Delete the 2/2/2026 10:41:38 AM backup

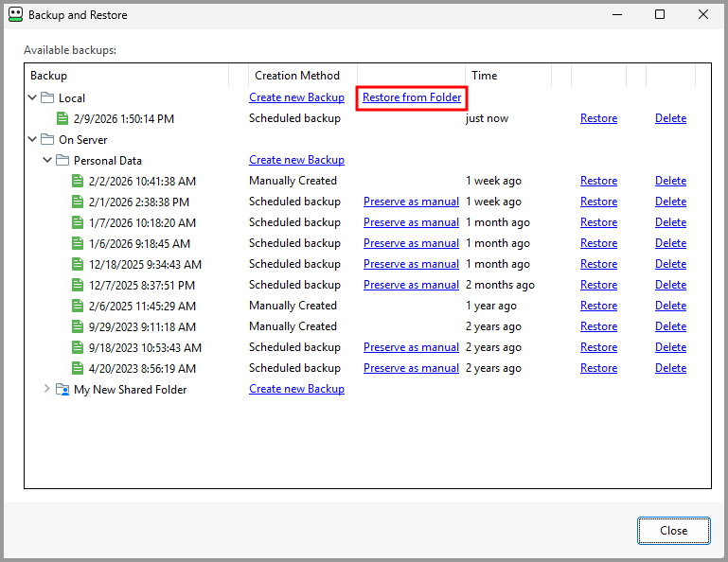coord(670,181)
